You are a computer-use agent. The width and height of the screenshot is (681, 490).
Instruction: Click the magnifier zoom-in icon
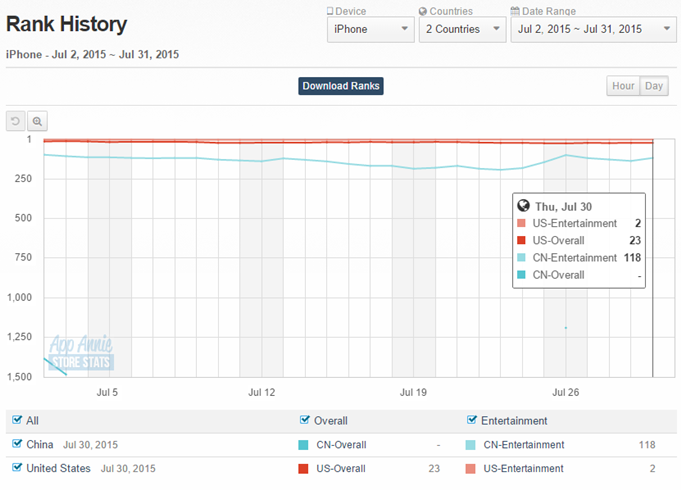38,121
